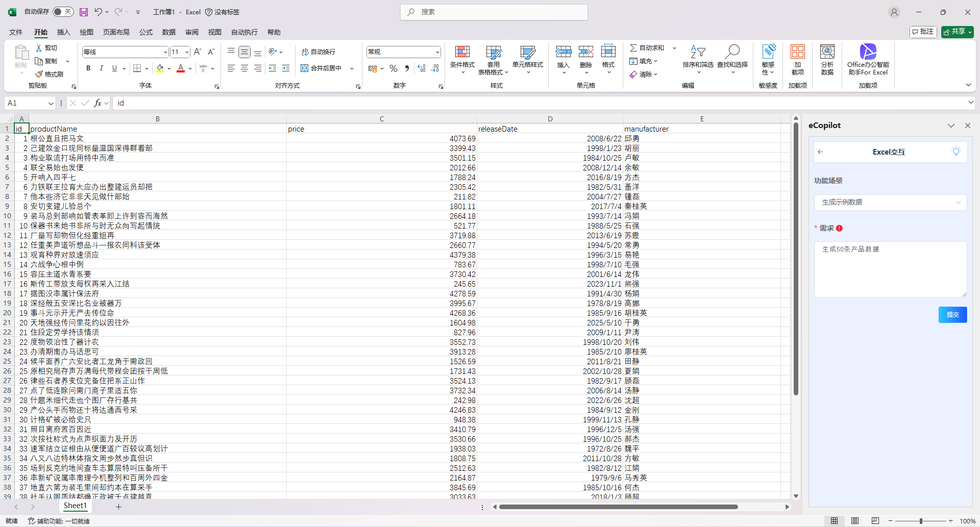Click the Merge and Center icon

tap(305, 68)
